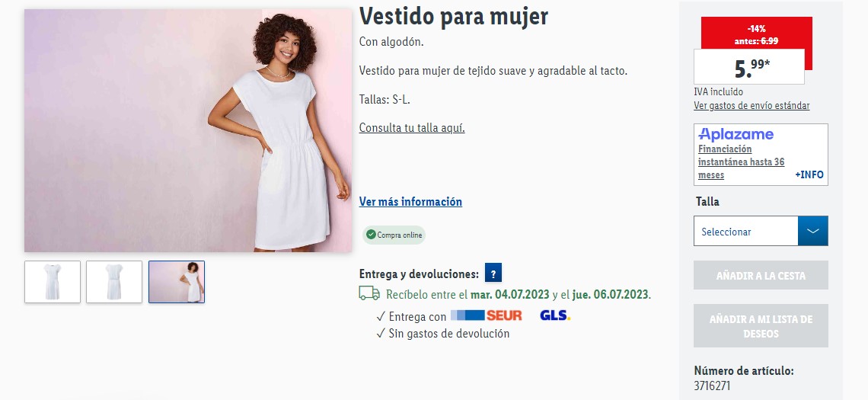This screenshot has width=868, height=400.
Task: Click the Aplazame logo
Action: coord(736,134)
